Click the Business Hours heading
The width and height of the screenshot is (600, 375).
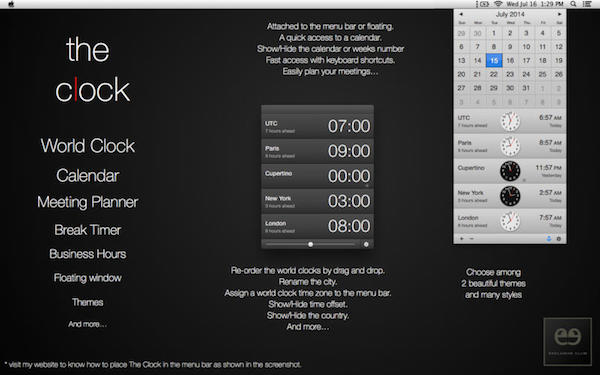click(88, 254)
